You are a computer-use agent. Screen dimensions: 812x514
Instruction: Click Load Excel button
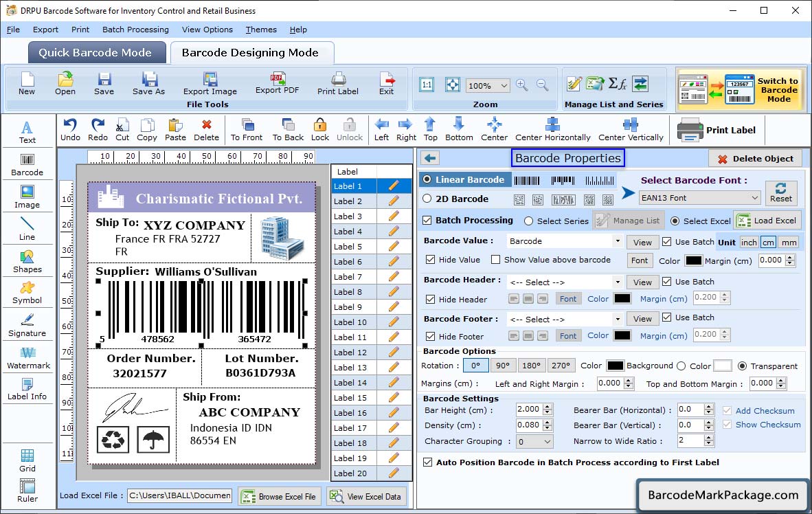tap(768, 220)
